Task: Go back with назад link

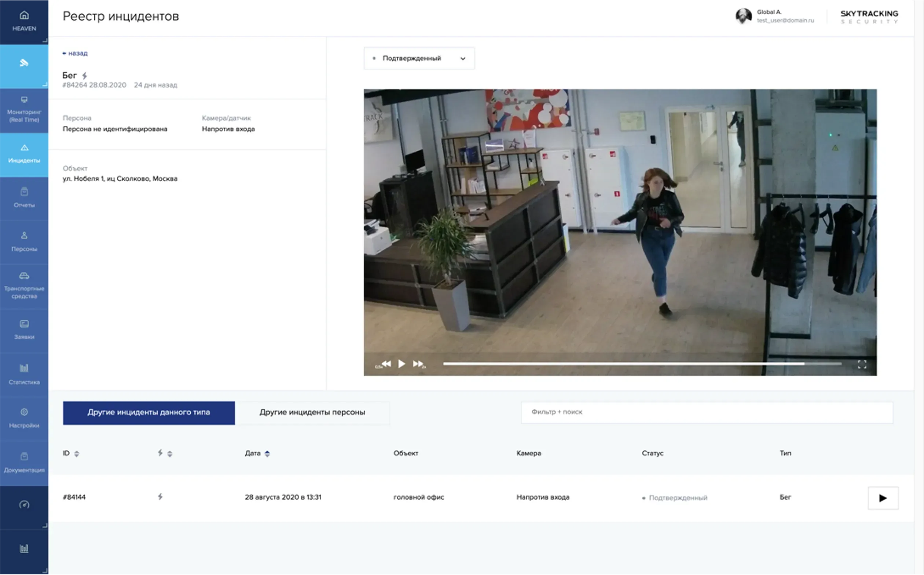Action: pos(75,53)
